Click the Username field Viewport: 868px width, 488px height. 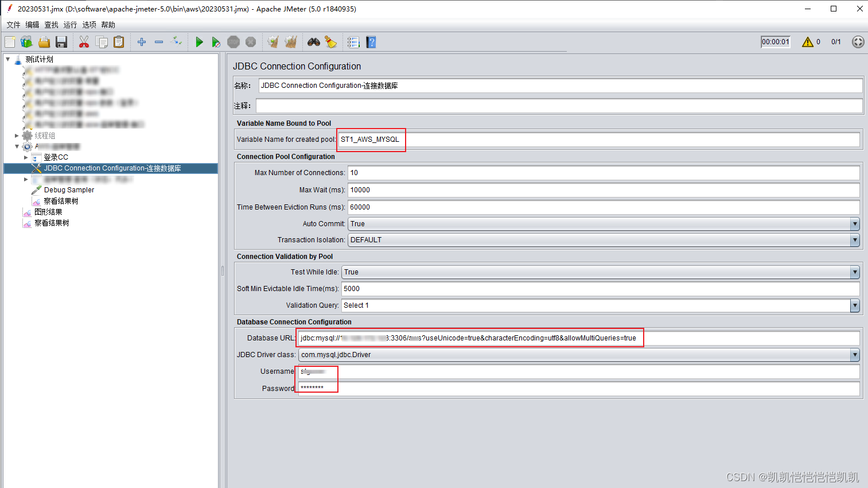pyautogui.click(x=579, y=371)
